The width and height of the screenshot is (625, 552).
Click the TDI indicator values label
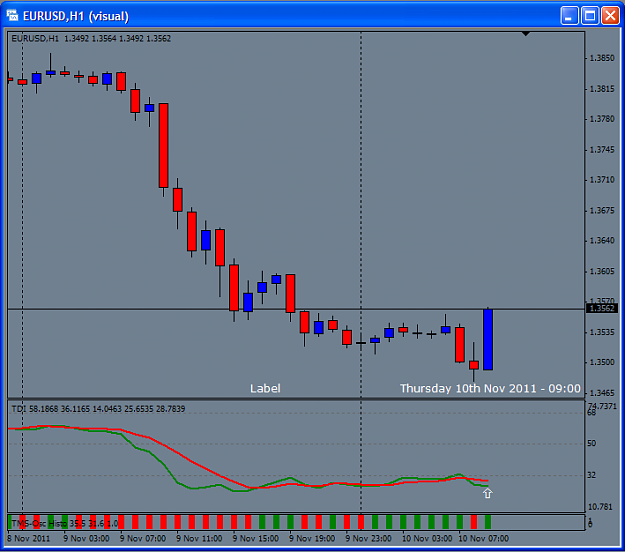click(x=98, y=409)
